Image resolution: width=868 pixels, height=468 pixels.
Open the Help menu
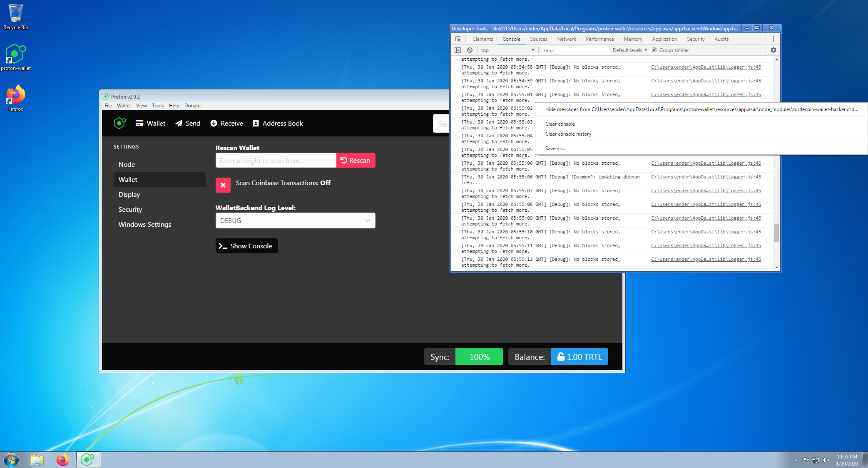(174, 106)
